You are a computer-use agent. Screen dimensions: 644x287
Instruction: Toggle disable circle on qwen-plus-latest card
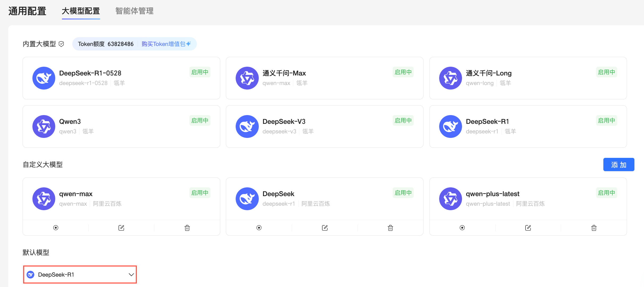[462, 228]
